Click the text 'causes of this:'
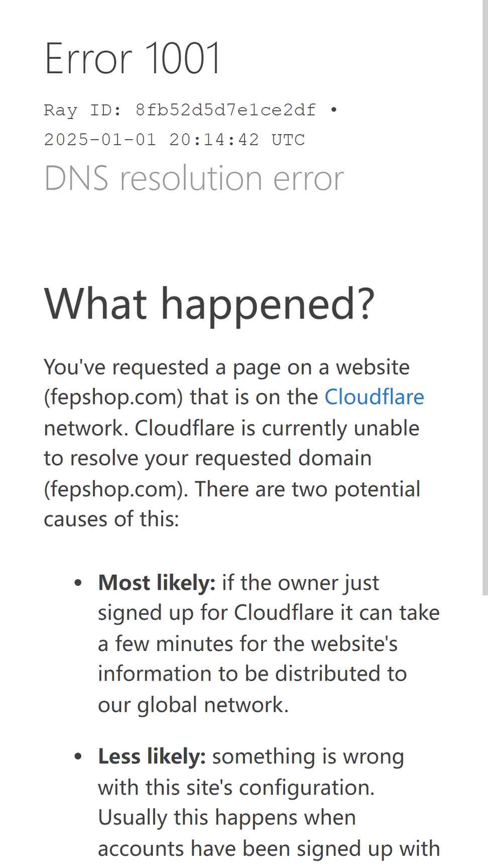This screenshot has width=488, height=868. tap(111, 519)
